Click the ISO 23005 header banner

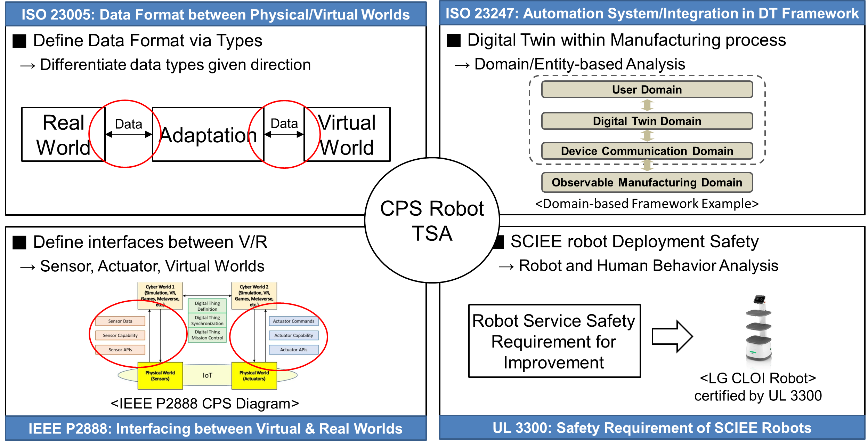point(216,15)
